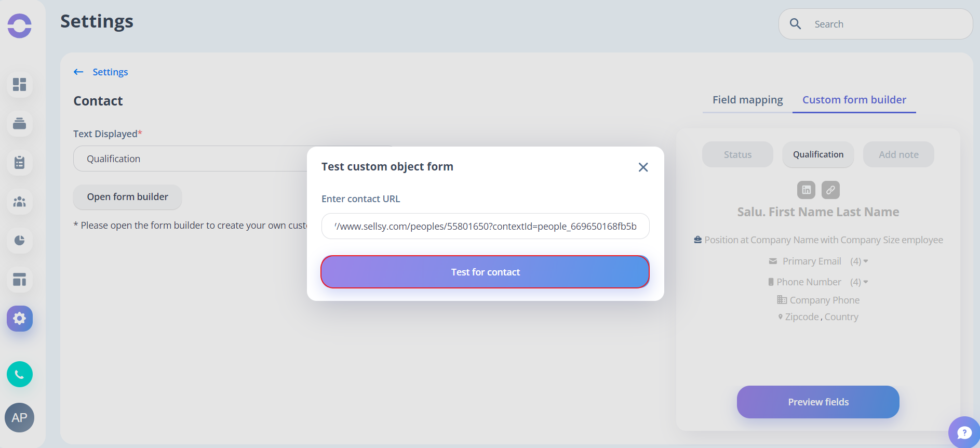The height and width of the screenshot is (448, 980).
Task: Click the settings gear sidebar icon
Action: 20,319
